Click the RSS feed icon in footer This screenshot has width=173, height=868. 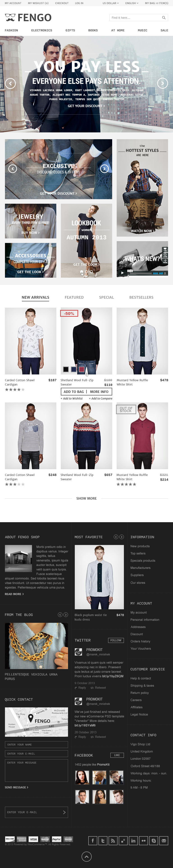coord(113,841)
